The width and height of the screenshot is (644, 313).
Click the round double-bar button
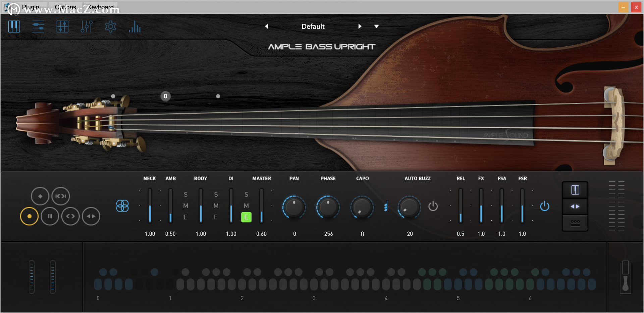[50, 216]
